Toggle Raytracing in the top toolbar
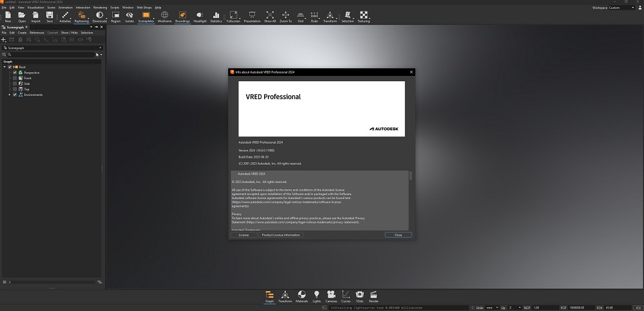Screen dimensions: 644x311 (x=81, y=15)
